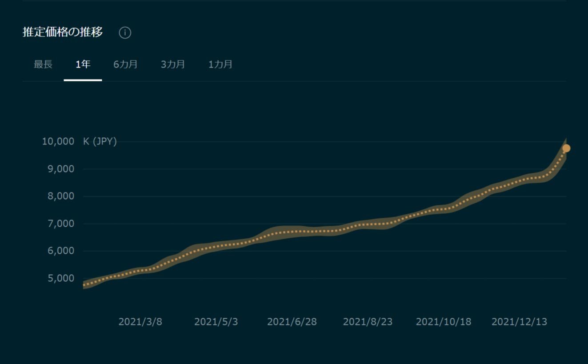Click the 推定価格の推移 heading text
Viewport: 588px width, 364px height.
point(63,32)
